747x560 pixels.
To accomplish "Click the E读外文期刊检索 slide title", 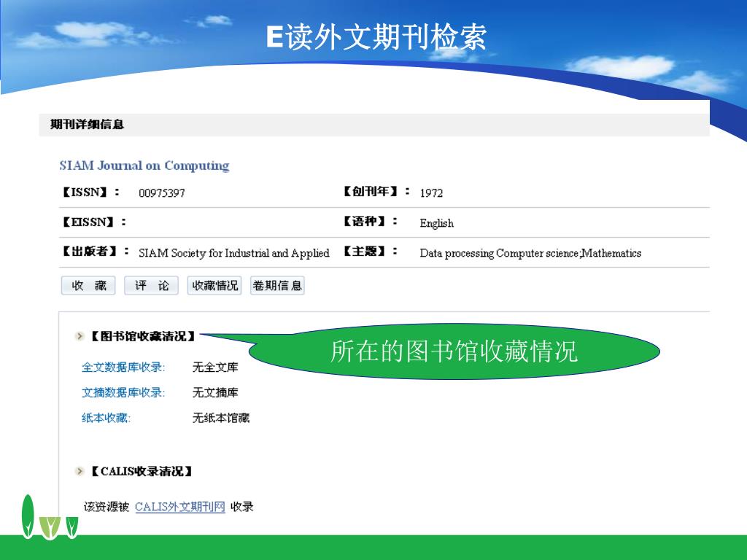I will (376, 36).
